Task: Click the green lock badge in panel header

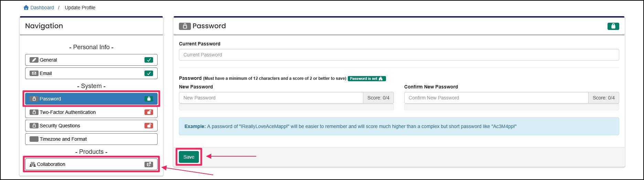Action: [x=613, y=26]
